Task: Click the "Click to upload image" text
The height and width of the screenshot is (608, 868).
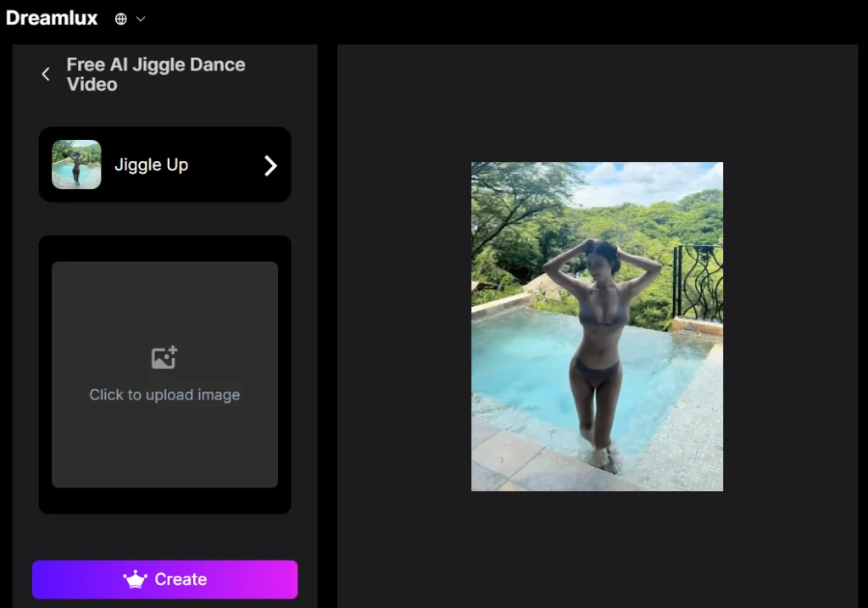Action: 164,395
